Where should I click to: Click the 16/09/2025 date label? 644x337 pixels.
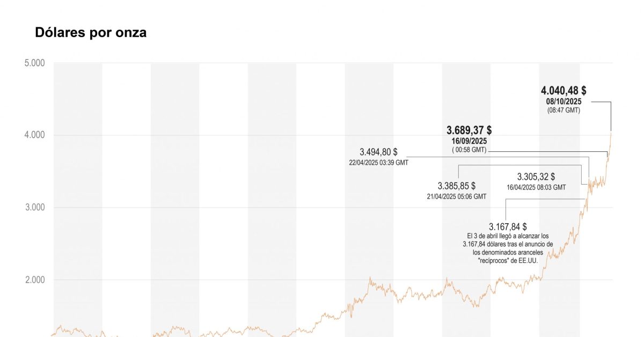tap(469, 141)
